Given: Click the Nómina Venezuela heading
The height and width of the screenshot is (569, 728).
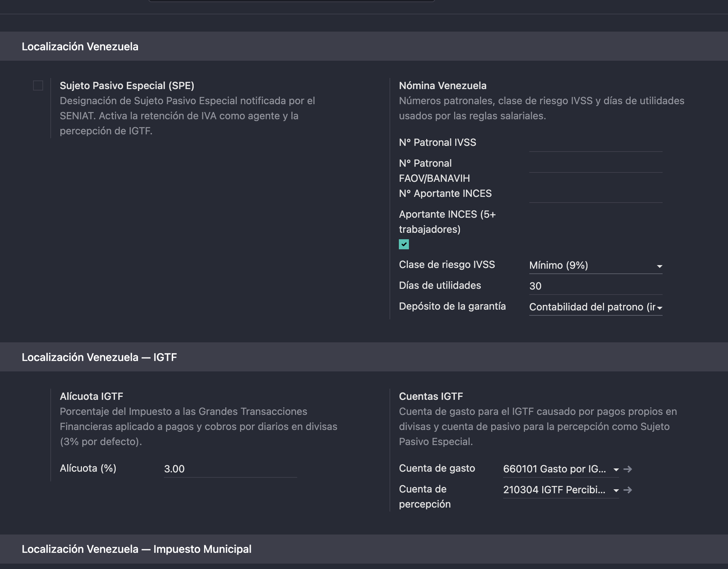Looking at the screenshot, I should (442, 86).
